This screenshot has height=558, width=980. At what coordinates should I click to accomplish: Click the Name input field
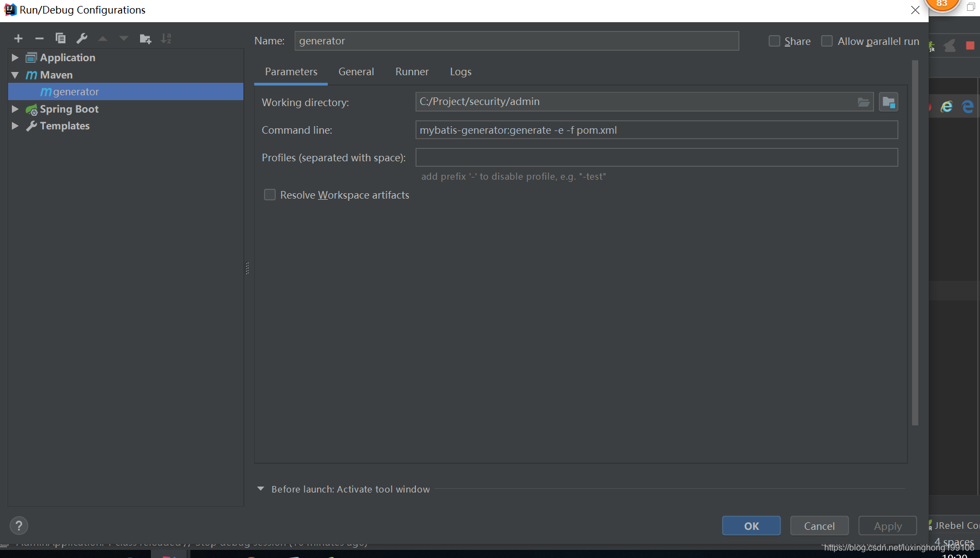pos(517,41)
